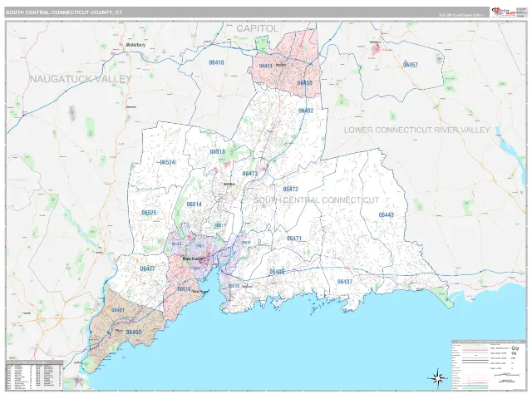Select ZIP code 06492 label
Viewport: 532px width, 399px height.
306,111
